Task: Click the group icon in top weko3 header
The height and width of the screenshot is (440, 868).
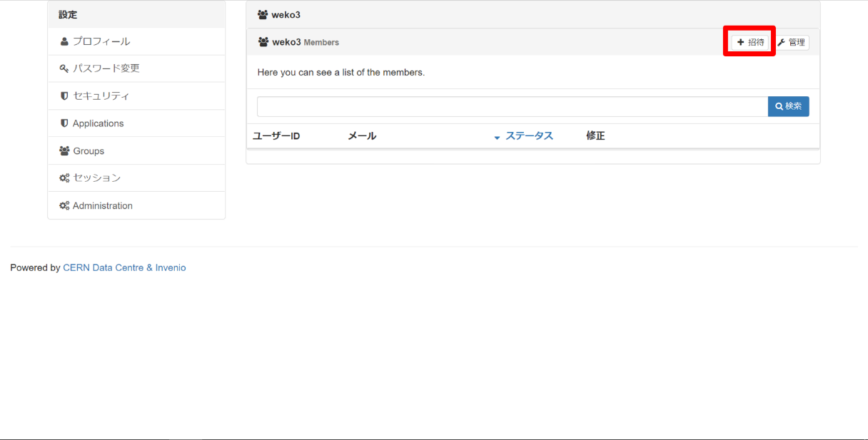Action: (263, 15)
